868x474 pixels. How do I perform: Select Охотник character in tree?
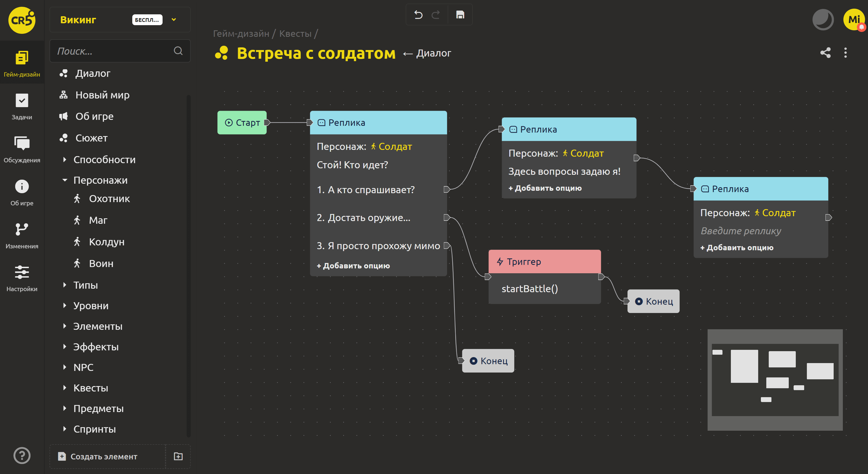[x=109, y=199]
